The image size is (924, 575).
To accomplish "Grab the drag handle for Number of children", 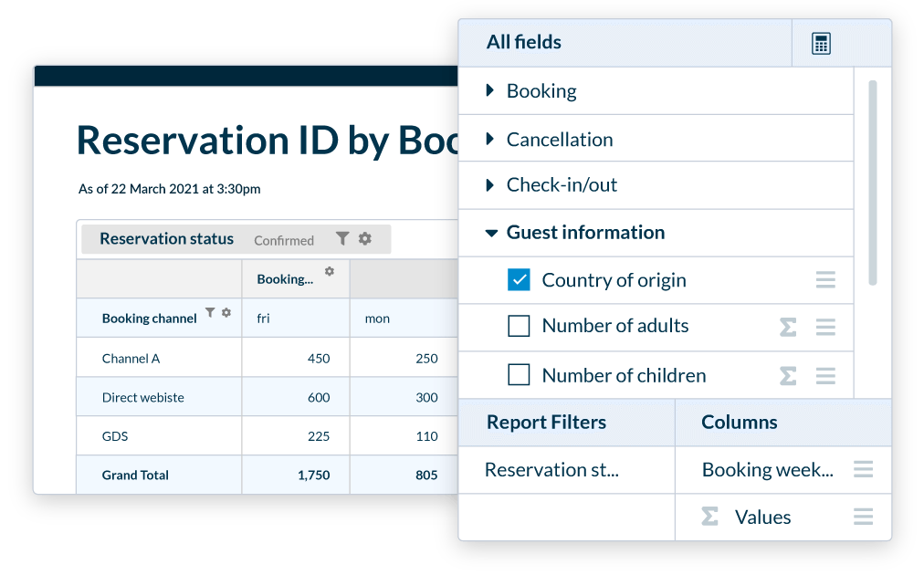I will 825,376.
